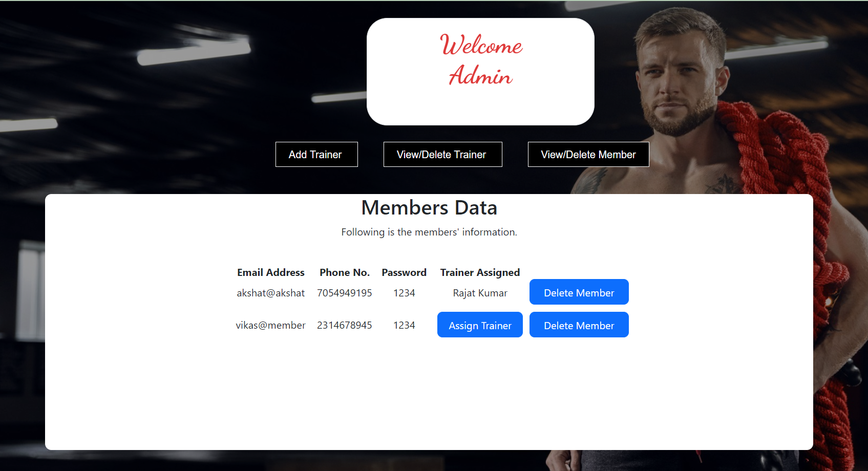Click the Add Trainer button

click(x=316, y=154)
